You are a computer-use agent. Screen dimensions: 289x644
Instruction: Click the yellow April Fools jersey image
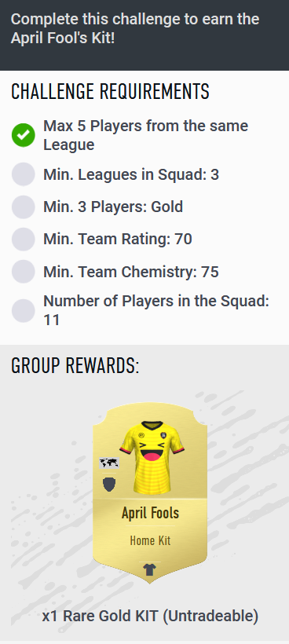[x=152, y=456]
